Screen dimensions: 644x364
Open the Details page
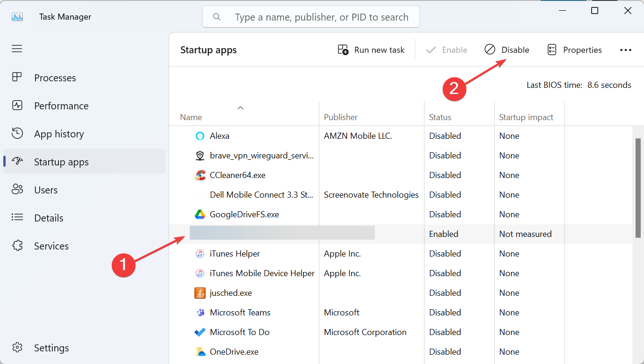click(48, 218)
